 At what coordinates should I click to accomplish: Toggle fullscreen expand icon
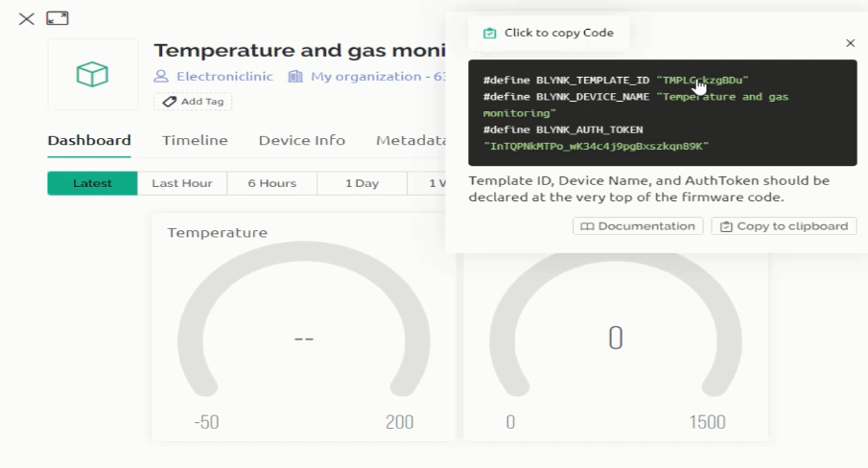[x=58, y=18]
